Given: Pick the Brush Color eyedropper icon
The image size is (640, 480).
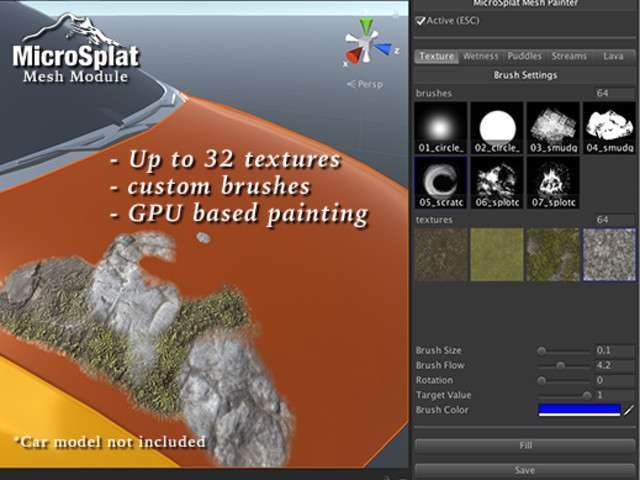Looking at the screenshot, I should 629,410.
